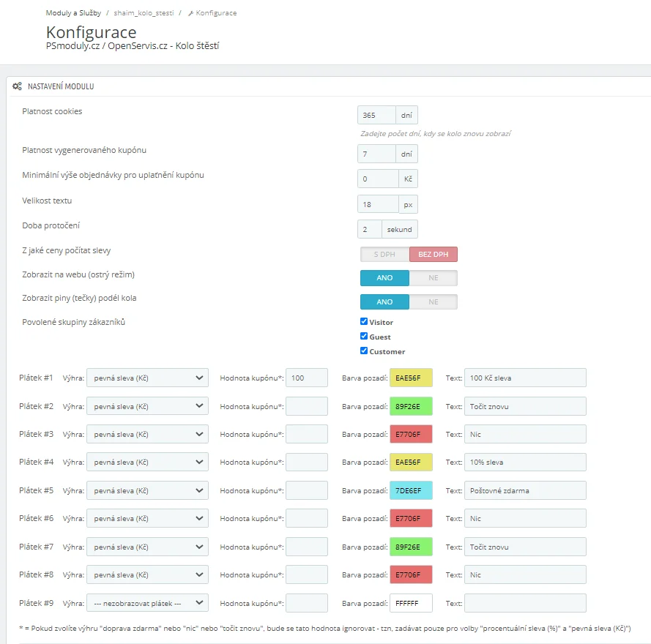651x644 pixels.
Task: Uncheck the Guest customer group checkbox
Action: pos(364,337)
